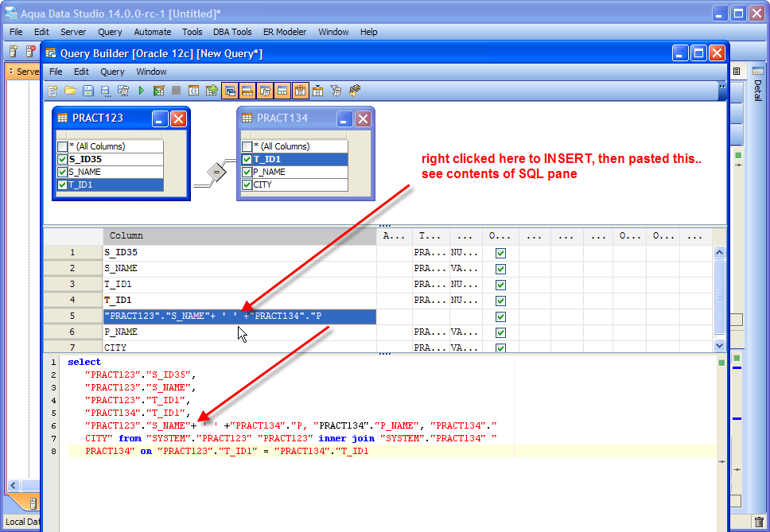Select row number 3 in grid

click(72, 284)
